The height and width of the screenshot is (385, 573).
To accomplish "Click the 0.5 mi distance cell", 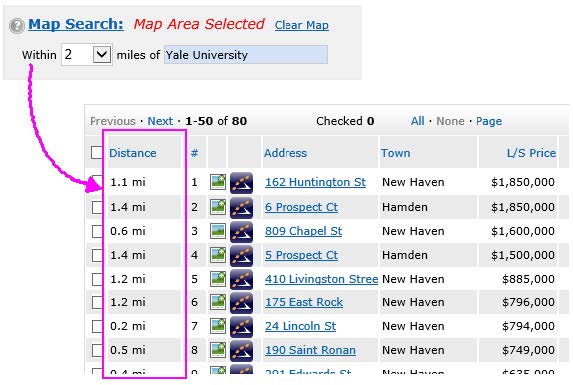I will tap(128, 350).
